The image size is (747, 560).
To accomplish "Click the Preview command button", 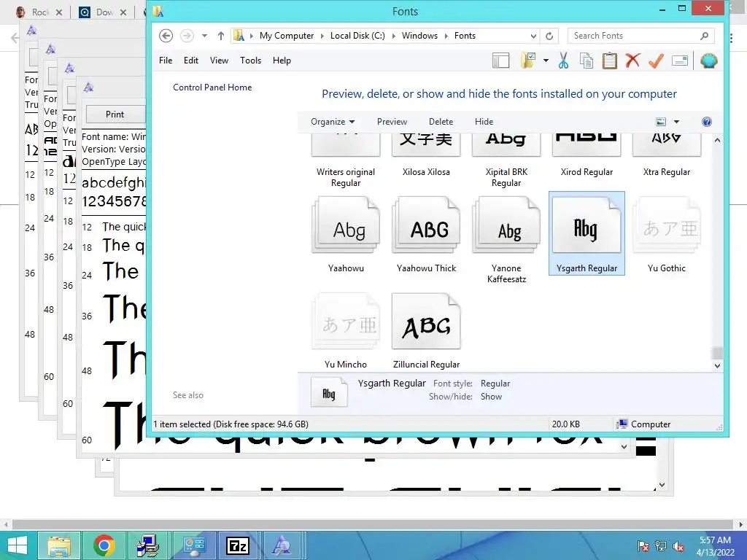I will coord(392,122).
